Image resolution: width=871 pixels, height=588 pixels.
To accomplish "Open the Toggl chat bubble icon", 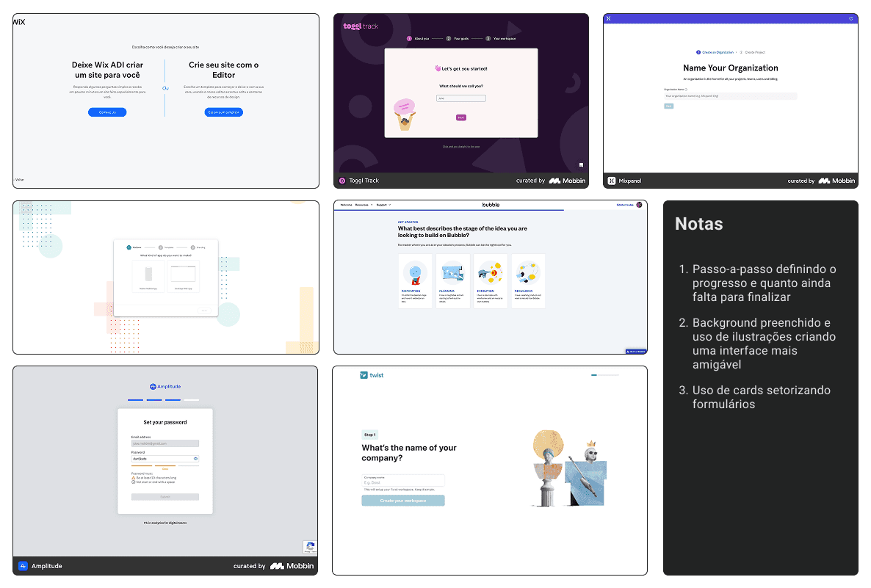I will (x=581, y=165).
